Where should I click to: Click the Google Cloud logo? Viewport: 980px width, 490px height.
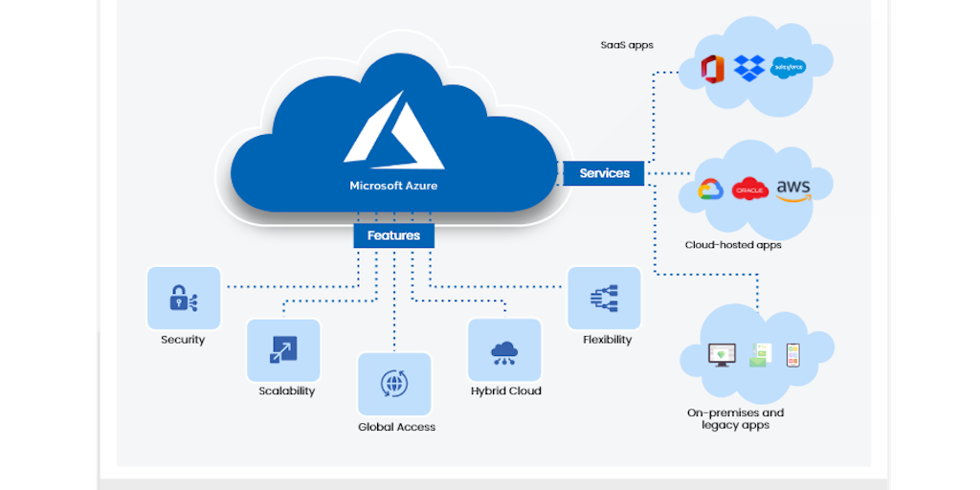pyautogui.click(x=711, y=189)
